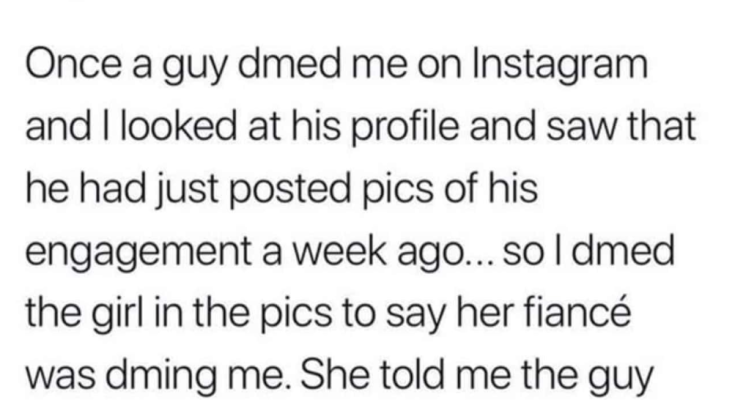Click the ellipsis after "ago"
The height and width of the screenshot is (400, 735).
pyautogui.click(x=479, y=262)
